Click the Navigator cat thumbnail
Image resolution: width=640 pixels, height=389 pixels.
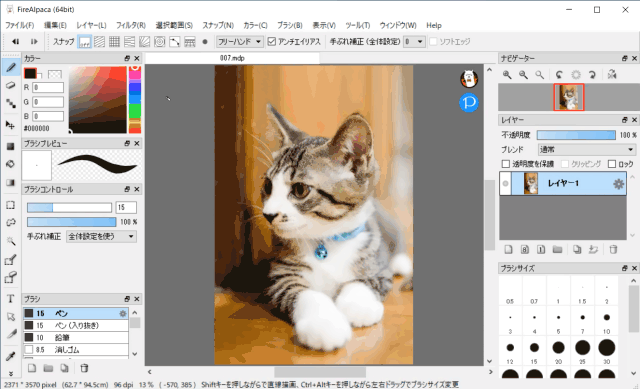569,97
